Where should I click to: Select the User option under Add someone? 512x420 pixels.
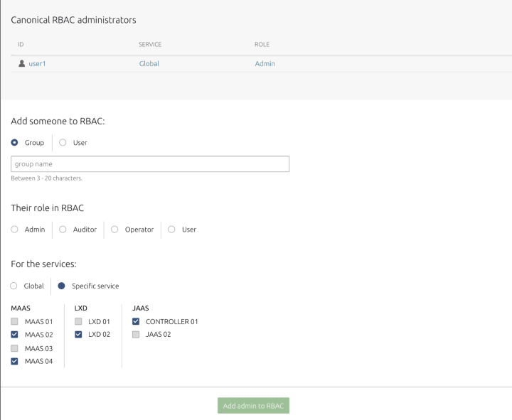point(63,143)
